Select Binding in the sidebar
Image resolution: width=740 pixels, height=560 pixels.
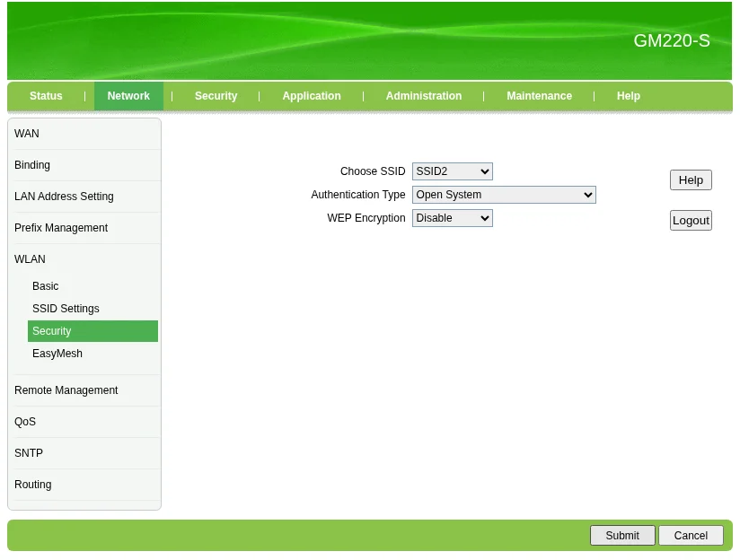tap(32, 164)
